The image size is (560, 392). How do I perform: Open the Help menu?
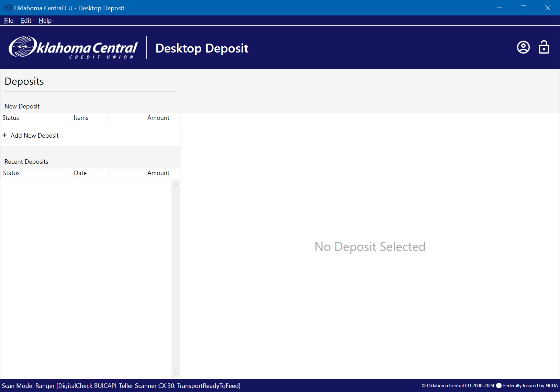pyautogui.click(x=45, y=21)
